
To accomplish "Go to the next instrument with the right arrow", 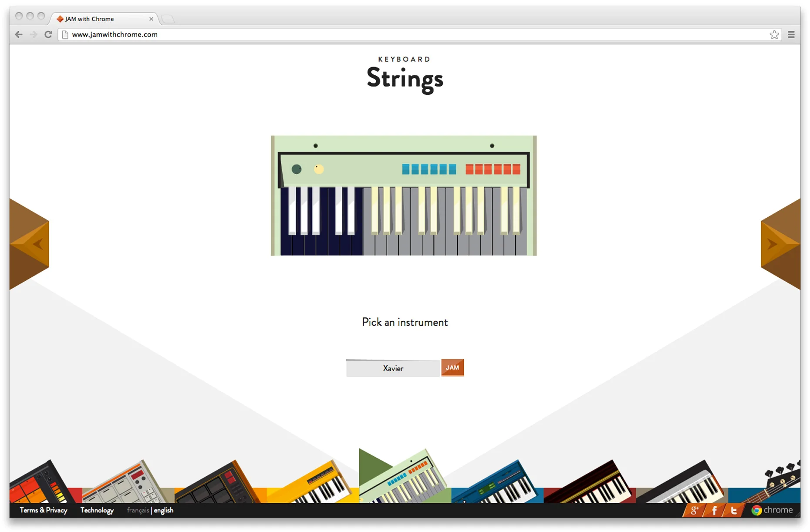I will [780, 244].
